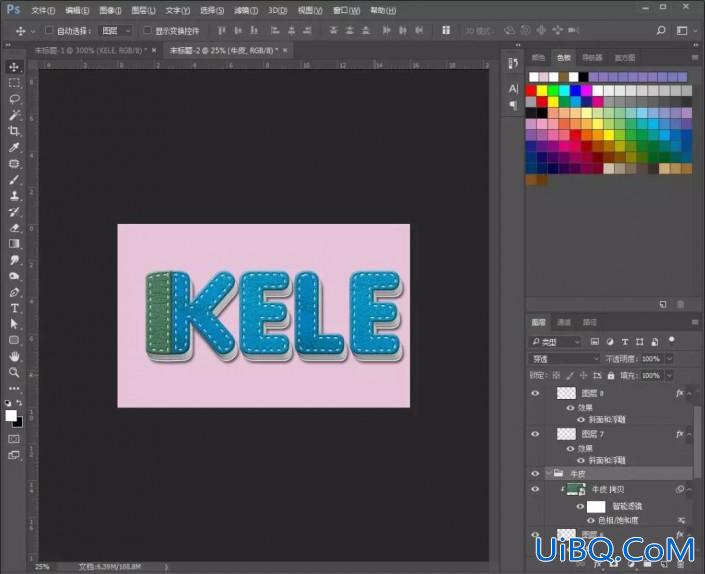Open the search magnifier in options bar
Viewport: 705px width, 574px height.
coord(660,31)
